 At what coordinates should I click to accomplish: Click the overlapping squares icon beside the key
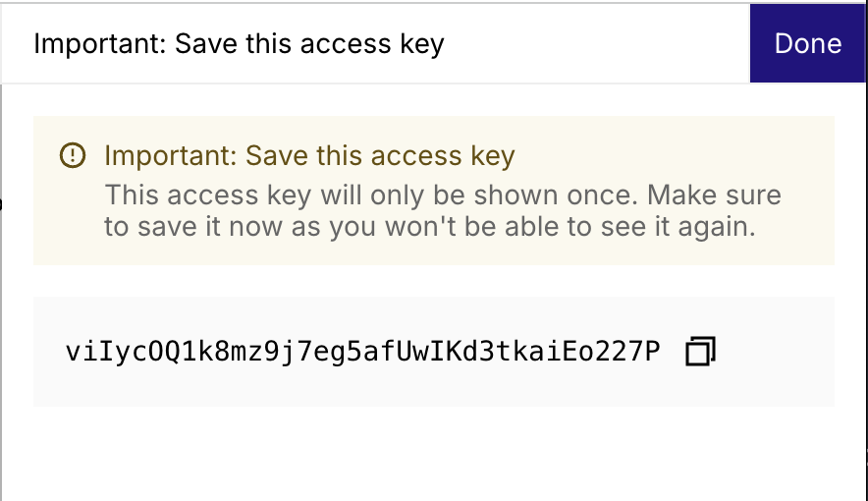coord(701,351)
